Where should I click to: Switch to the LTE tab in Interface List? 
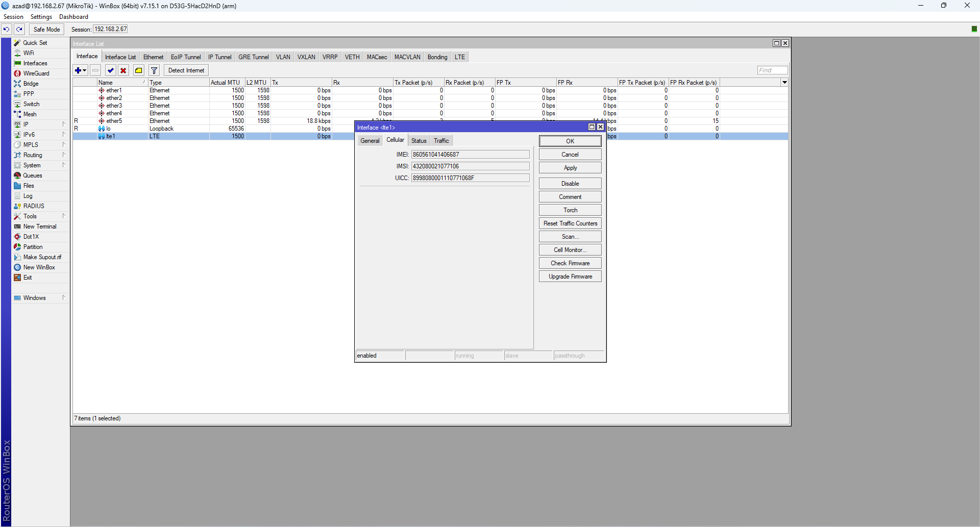(x=459, y=57)
